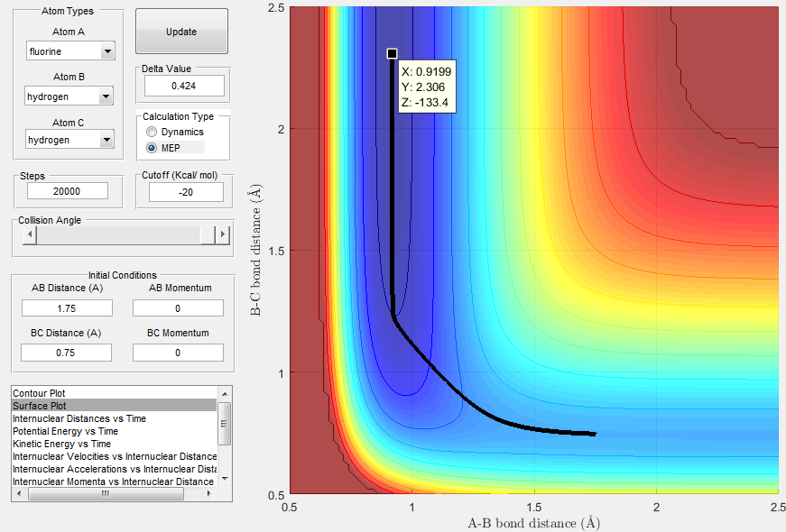Click plot list horizontal scroll right arrow
The image size is (786, 532).
click(209, 494)
